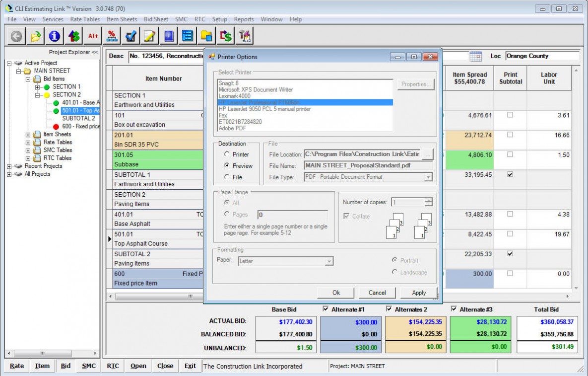Open the Rate Tables menu
Image resolution: width=588 pixels, height=376 pixels.
point(85,19)
